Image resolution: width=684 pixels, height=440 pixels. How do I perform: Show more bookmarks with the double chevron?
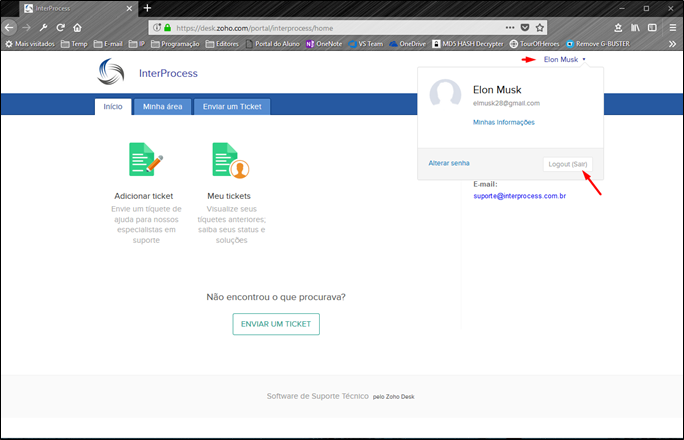[672, 44]
